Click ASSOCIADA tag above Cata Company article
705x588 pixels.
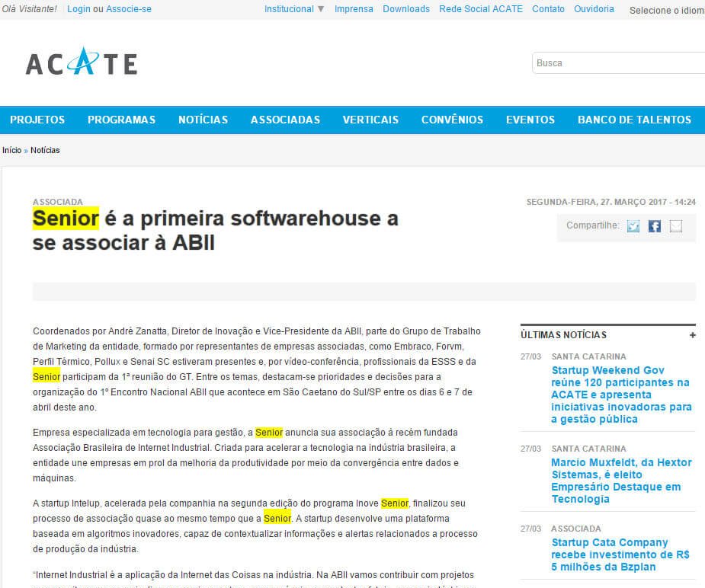(576, 529)
